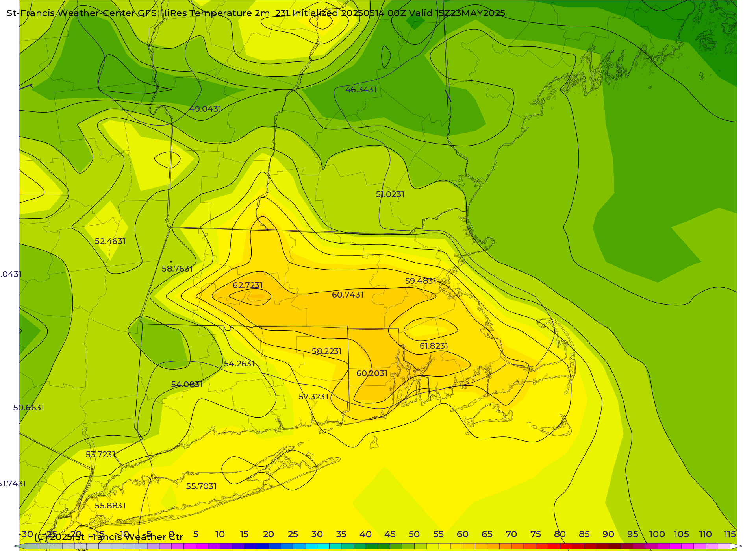This screenshot has width=756, height=551.
Task: Click the '60' tick label on the color scale
Action: (x=463, y=534)
